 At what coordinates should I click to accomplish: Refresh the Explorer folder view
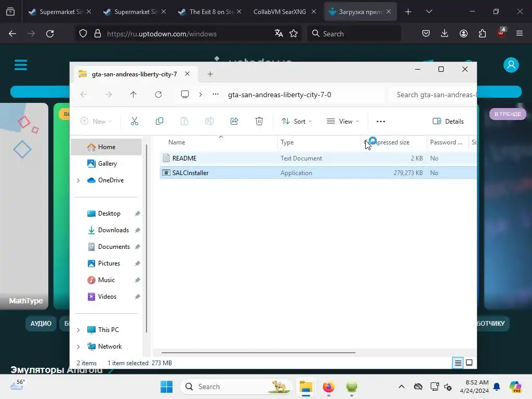pyautogui.click(x=158, y=95)
